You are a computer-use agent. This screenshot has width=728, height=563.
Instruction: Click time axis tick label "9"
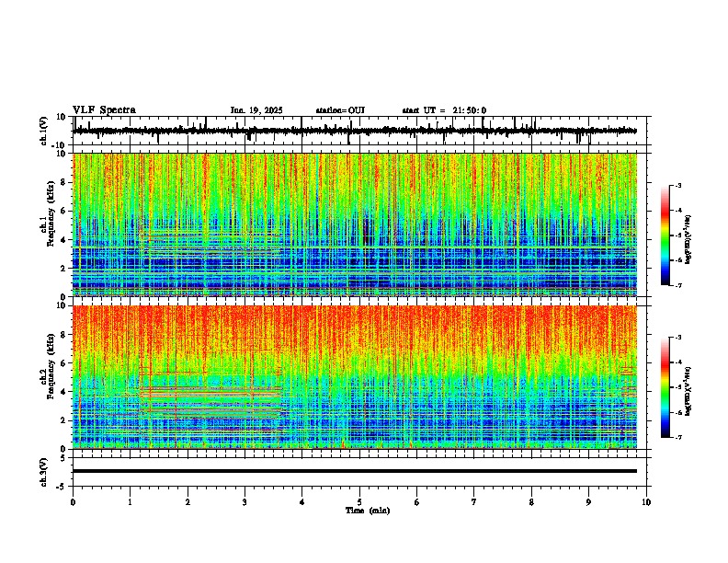click(588, 502)
